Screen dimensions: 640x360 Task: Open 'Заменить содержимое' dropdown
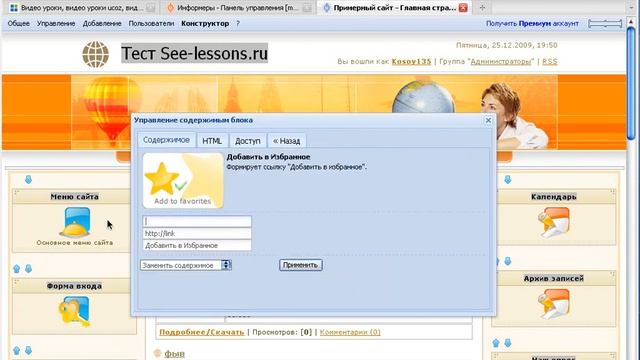186,265
